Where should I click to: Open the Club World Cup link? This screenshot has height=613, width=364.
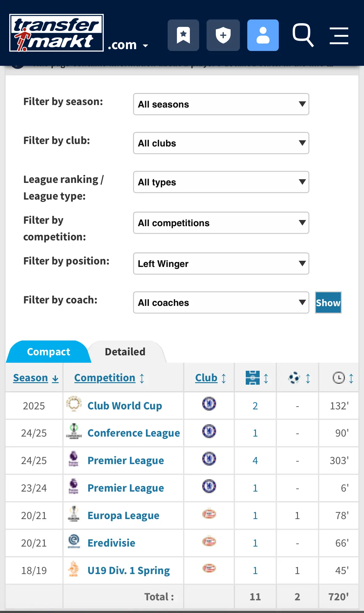coord(125,406)
